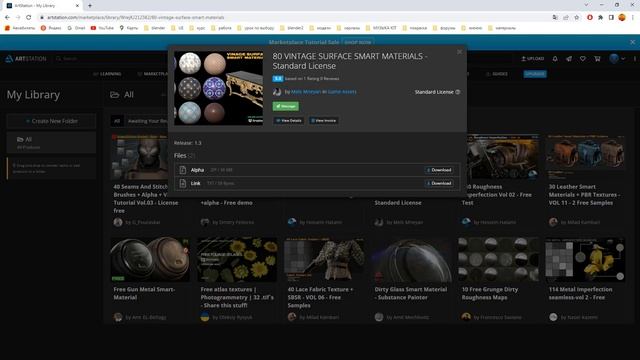Open Dirty Glass Smart Material thumbnail
Image resolution: width=640 pixels, height=360 pixels.
411,260
